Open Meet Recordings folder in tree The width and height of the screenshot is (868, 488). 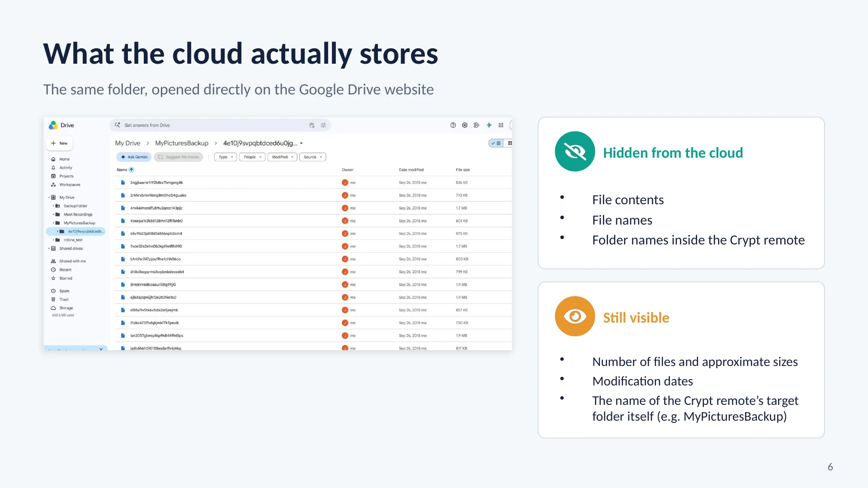[x=78, y=215]
